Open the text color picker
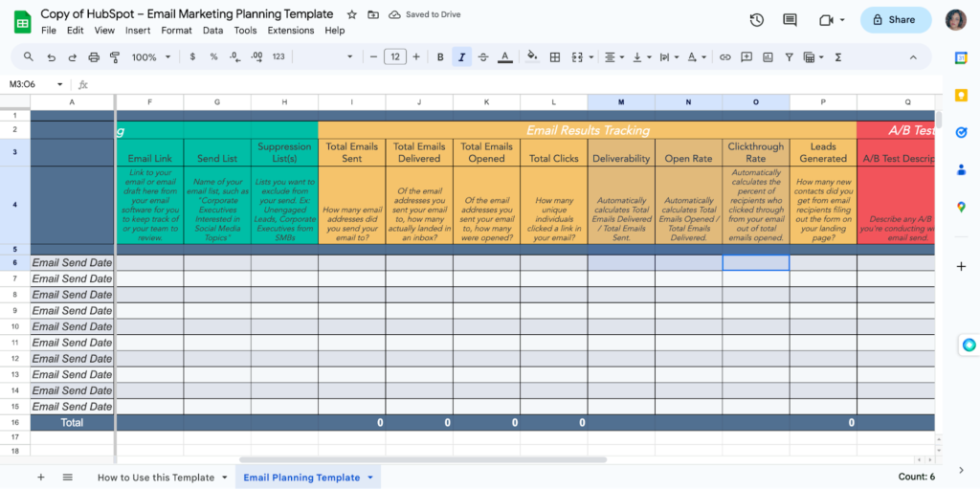This screenshot has height=489, width=980. [x=505, y=56]
